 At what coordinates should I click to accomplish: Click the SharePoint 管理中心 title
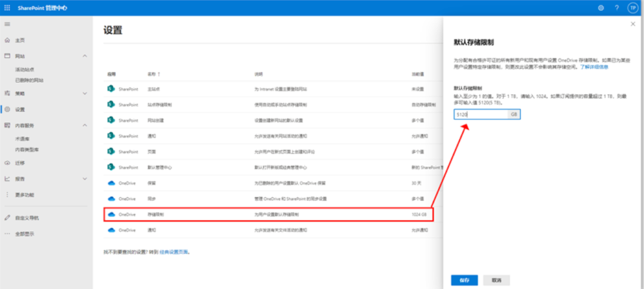click(42, 8)
